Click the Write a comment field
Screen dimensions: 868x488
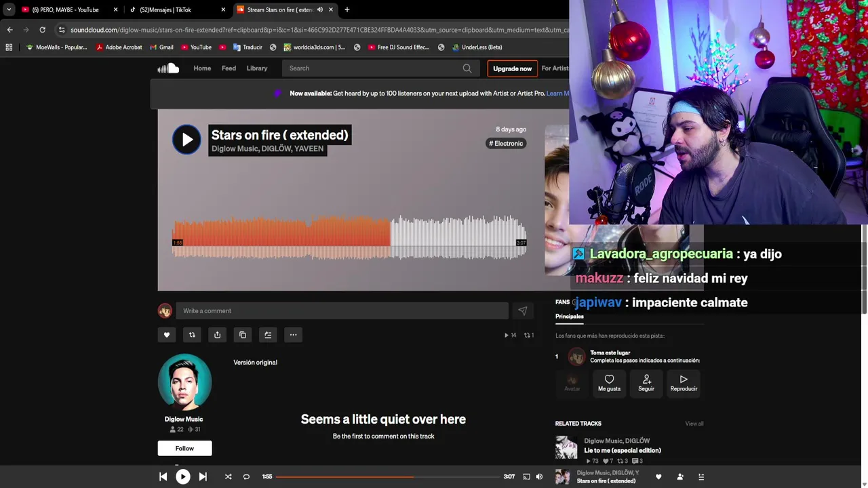click(342, 310)
